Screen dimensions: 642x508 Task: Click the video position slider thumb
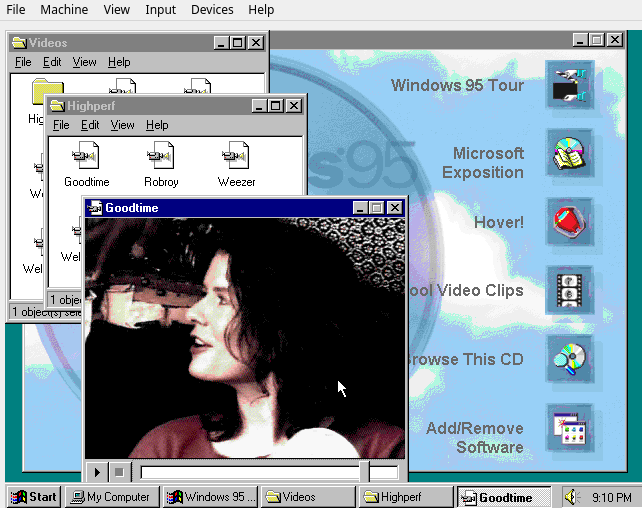click(364, 472)
